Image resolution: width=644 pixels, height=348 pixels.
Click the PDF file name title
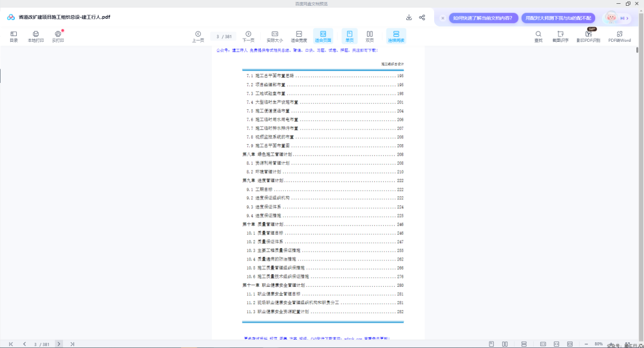64,17
